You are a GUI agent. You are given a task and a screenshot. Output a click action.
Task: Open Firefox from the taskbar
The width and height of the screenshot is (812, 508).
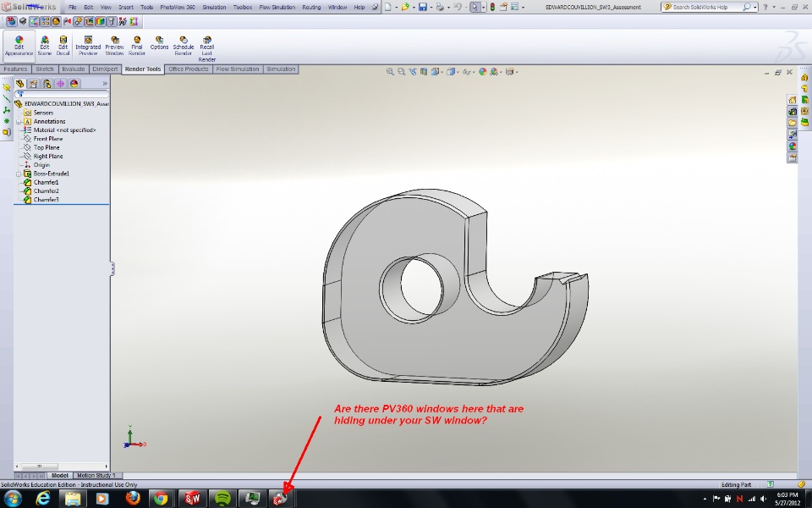pyautogui.click(x=133, y=498)
